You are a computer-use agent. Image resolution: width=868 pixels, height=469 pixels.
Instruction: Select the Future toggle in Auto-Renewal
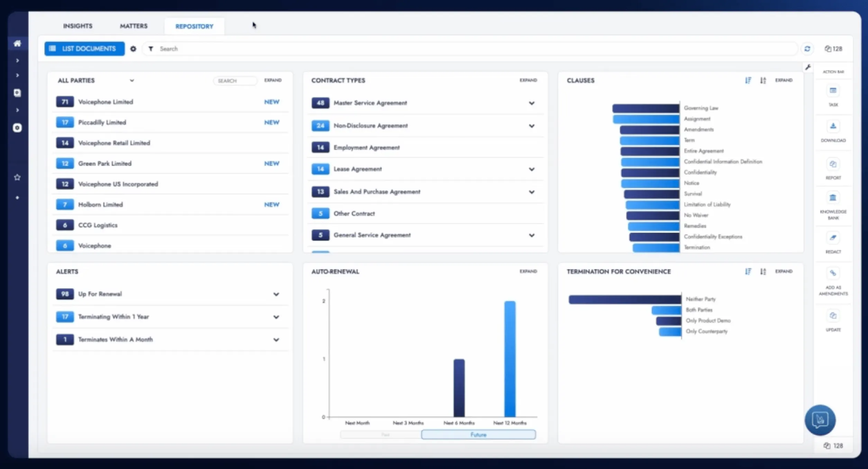click(x=478, y=435)
